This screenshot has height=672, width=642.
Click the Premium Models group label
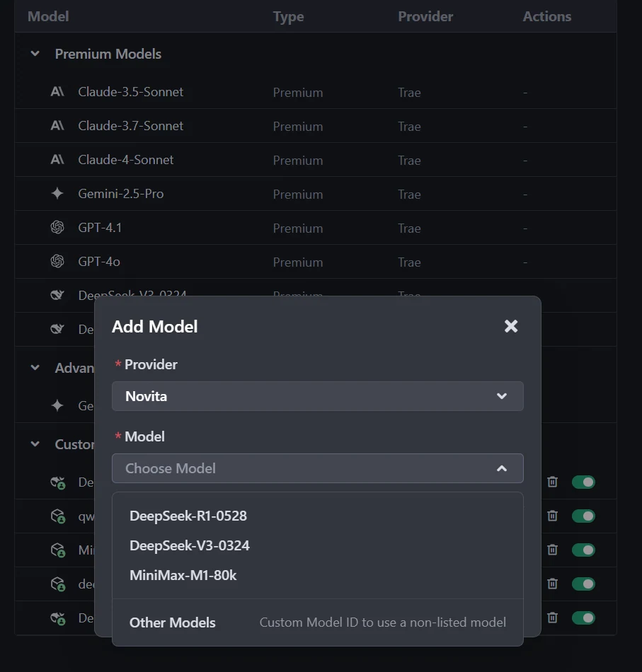pos(108,54)
